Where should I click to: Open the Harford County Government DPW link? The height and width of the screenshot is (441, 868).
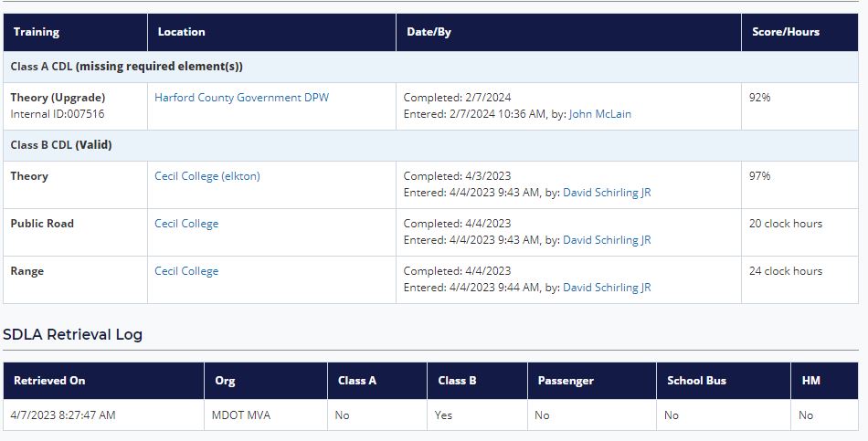(x=241, y=98)
